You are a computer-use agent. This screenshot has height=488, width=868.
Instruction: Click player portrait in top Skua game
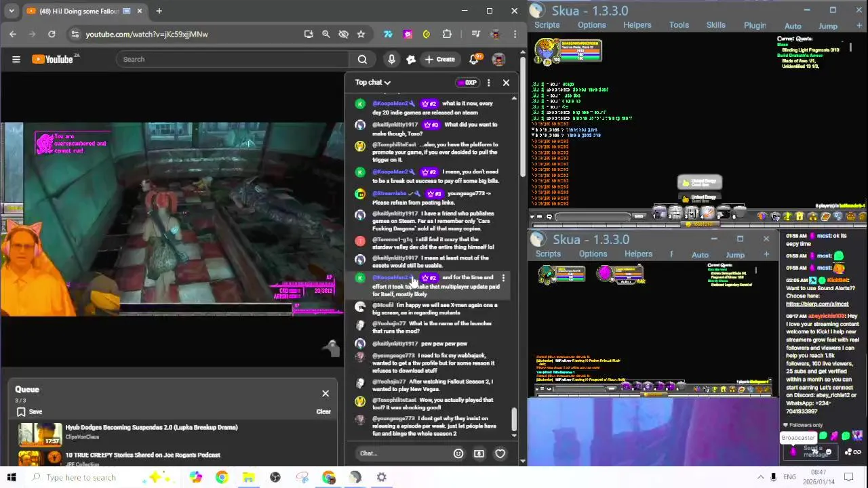(x=547, y=51)
